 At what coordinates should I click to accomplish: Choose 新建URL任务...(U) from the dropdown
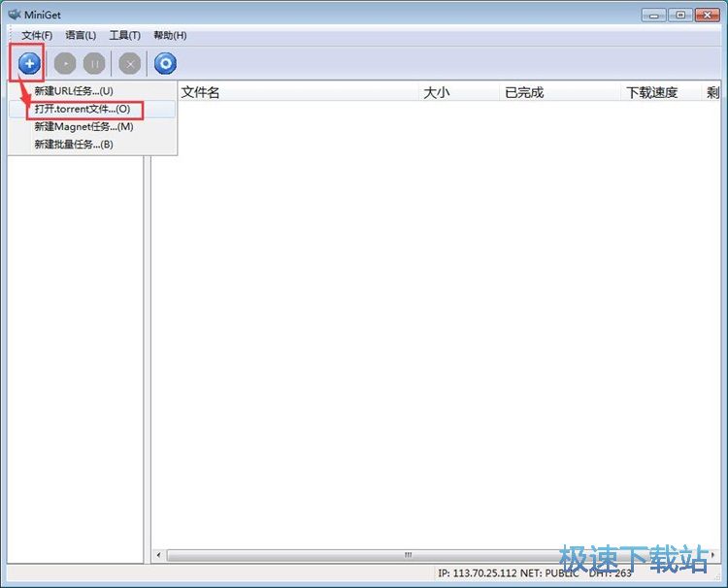coord(92,91)
